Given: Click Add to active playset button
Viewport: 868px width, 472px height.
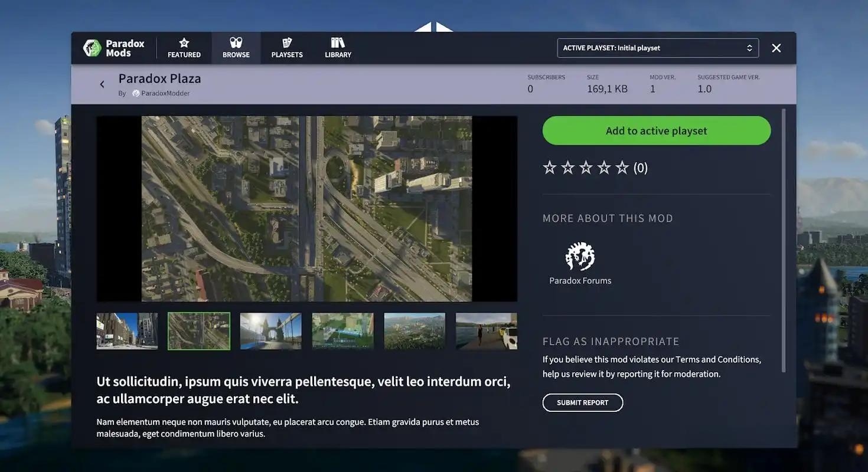Looking at the screenshot, I should pyautogui.click(x=656, y=130).
